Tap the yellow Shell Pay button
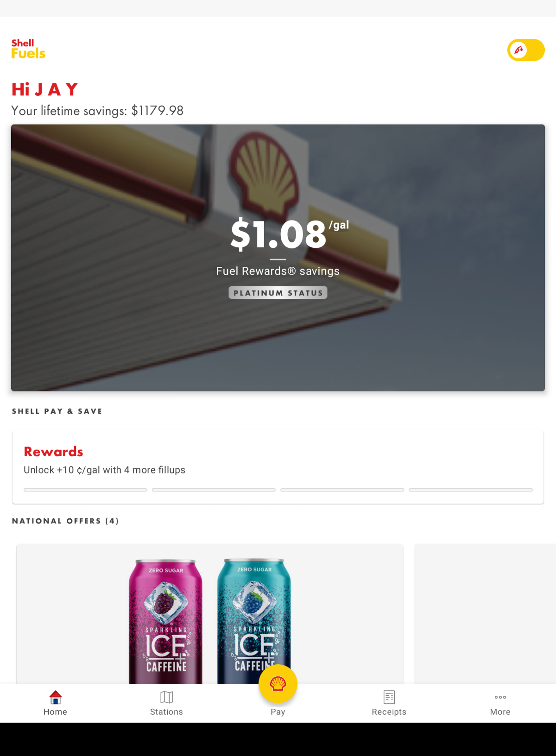This screenshot has height=756, width=556. pos(278,684)
